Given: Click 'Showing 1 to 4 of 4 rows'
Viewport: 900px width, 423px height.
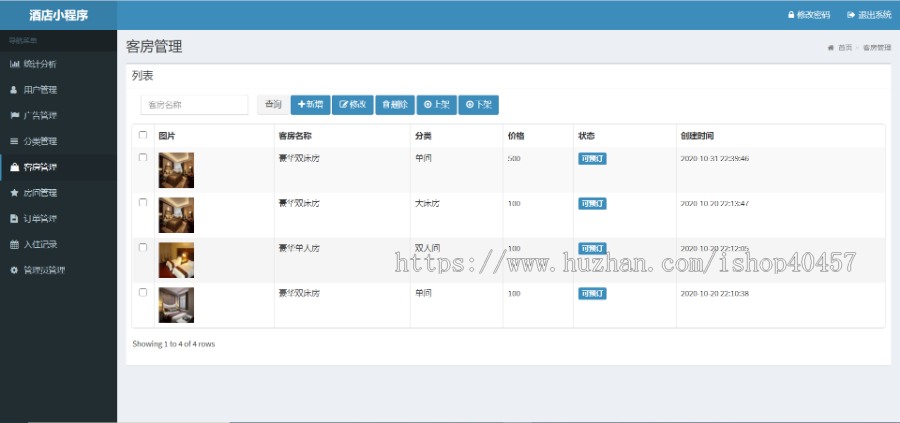Looking at the screenshot, I should [x=173, y=344].
